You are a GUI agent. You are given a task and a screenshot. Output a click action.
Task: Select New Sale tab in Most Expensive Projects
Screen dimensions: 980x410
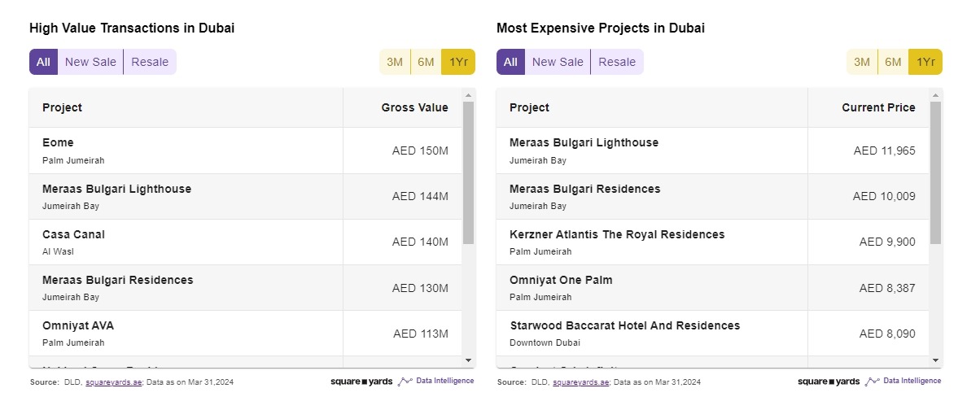coord(558,62)
